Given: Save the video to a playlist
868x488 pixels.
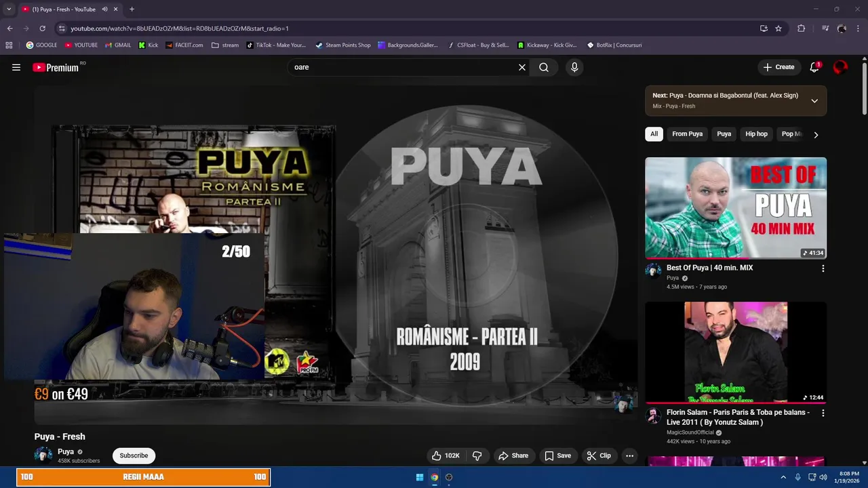Looking at the screenshot, I should (558, 455).
